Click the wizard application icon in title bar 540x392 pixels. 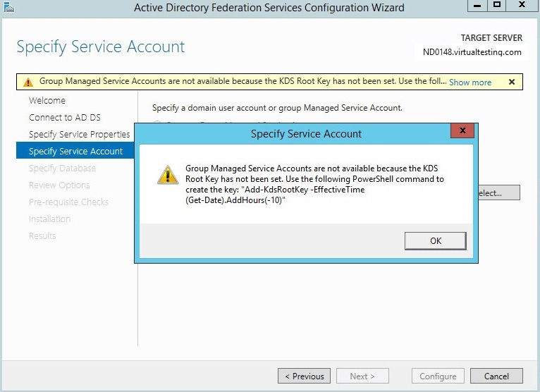tap(8, 7)
